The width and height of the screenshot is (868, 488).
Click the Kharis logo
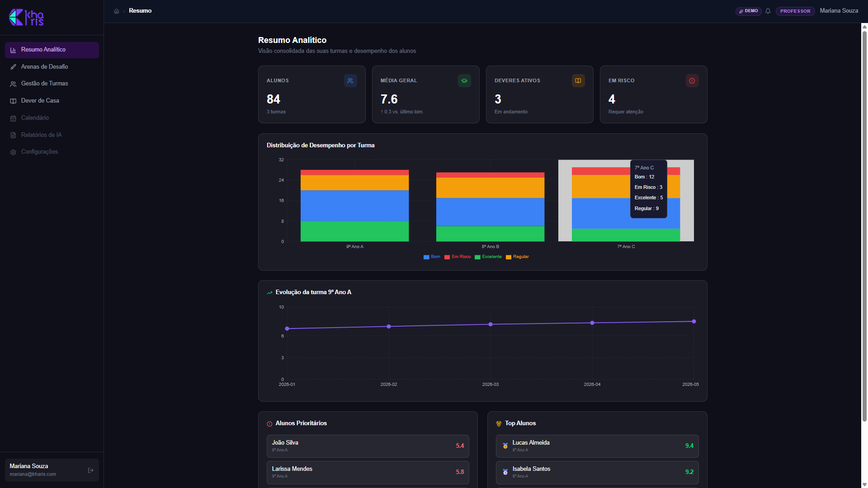(26, 17)
